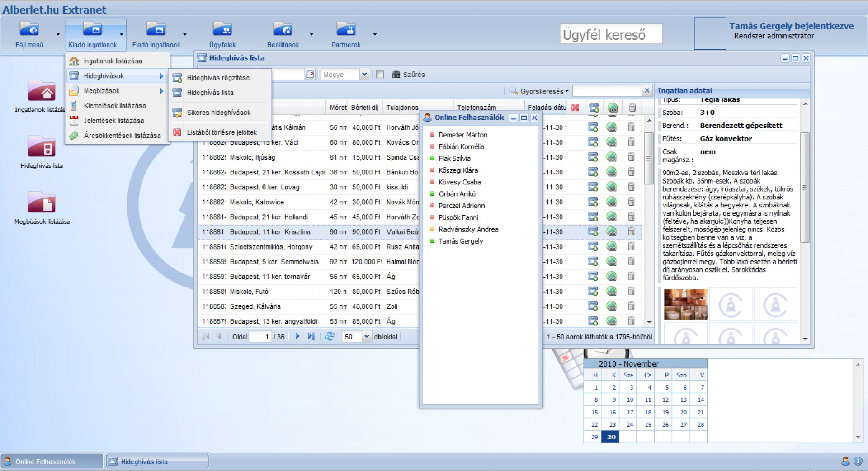Expand the Partnerek dropdown arrow
This screenshot has height=471, width=868.
coord(375,34)
